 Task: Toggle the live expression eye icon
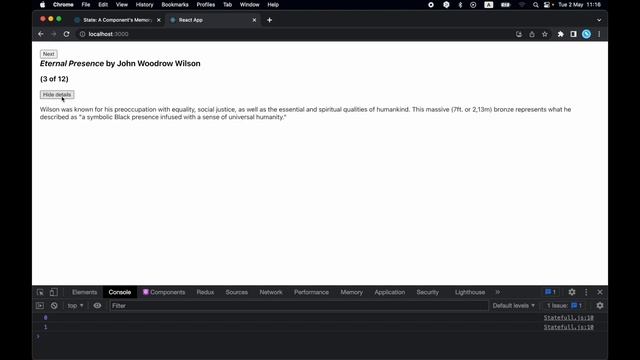97,306
